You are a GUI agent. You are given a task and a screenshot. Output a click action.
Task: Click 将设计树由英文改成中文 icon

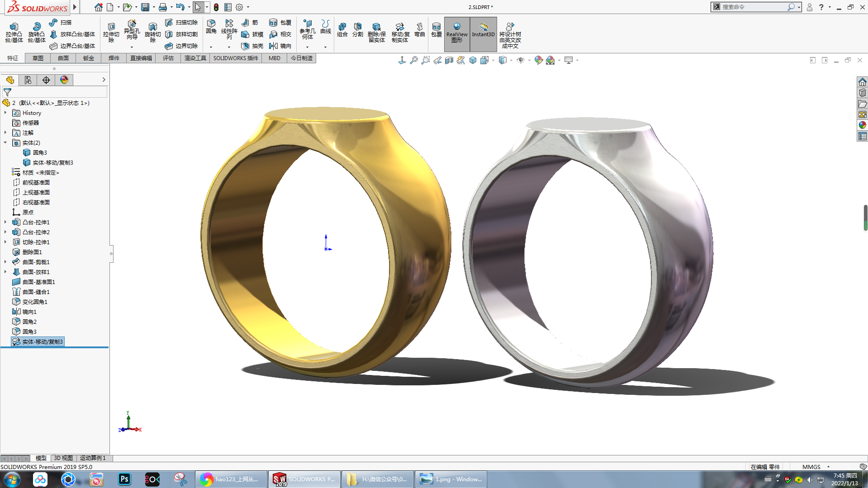pos(510,35)
